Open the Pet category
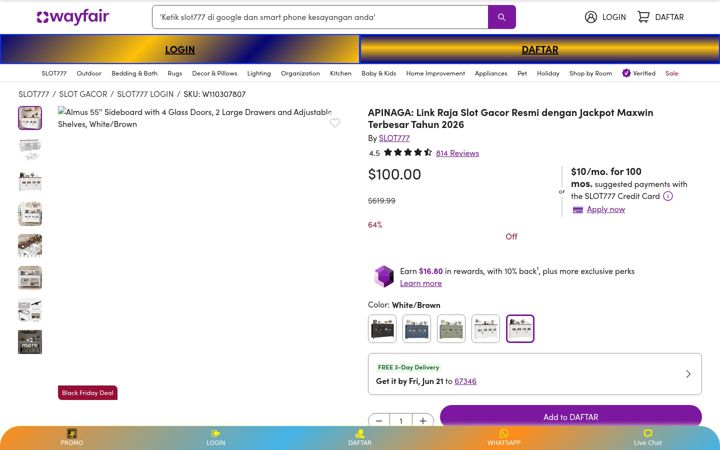The width and height of the screenshot is (720, 450). [522, 73]
